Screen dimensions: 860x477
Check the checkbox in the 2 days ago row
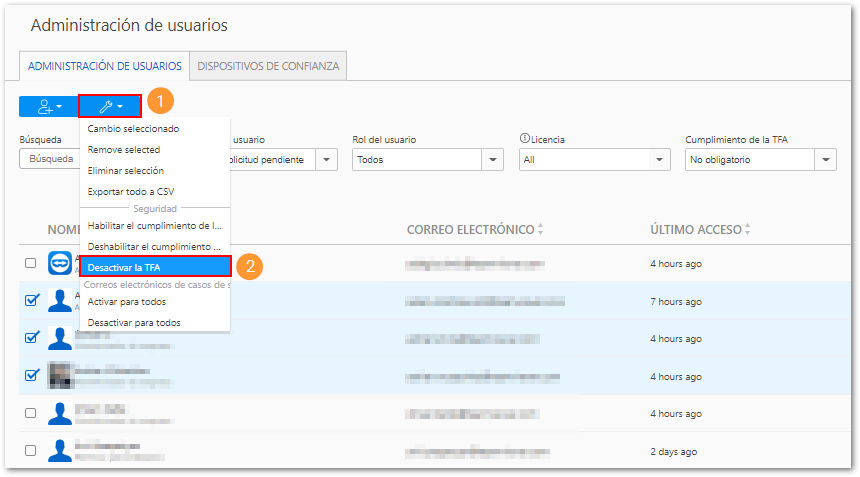31,451
